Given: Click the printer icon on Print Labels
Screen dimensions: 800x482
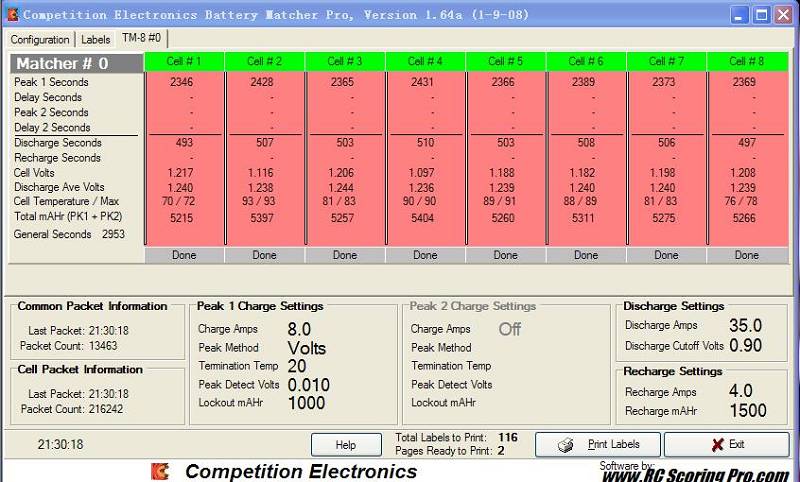Looking at the screenshot, I should (x=565, y=445).
